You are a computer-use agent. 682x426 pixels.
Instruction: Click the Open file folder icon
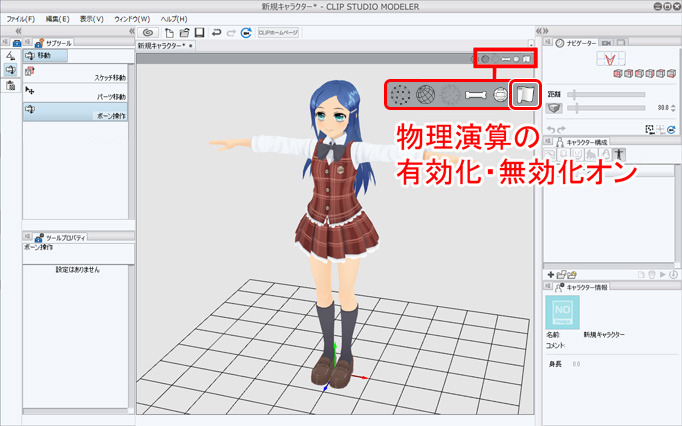184,33
